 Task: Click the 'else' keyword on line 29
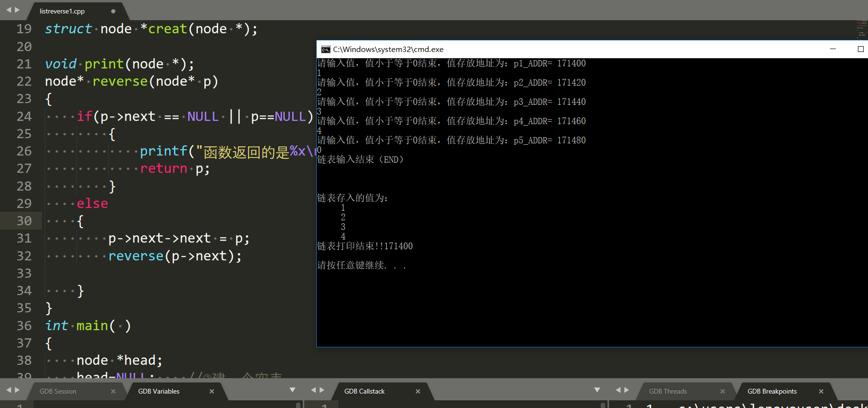[92, 204]
